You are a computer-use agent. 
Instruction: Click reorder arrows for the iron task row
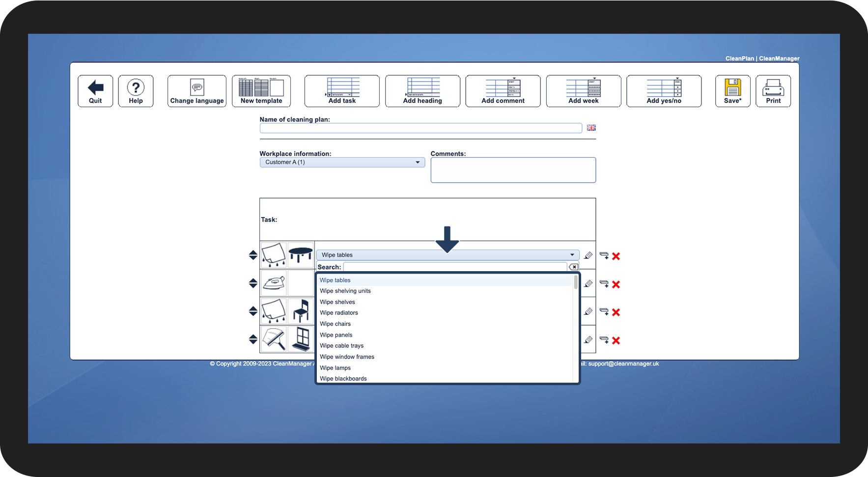[x=253, y=283]
